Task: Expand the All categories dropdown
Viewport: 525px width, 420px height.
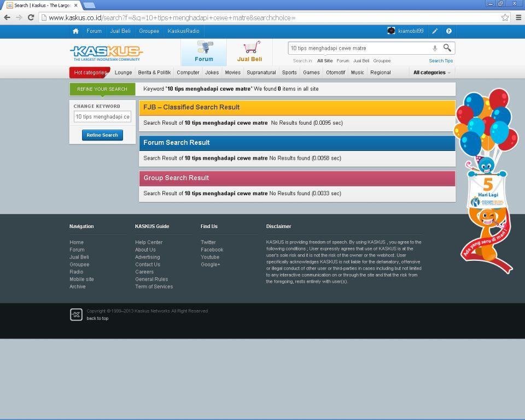Action: click(x=431, y=73)
